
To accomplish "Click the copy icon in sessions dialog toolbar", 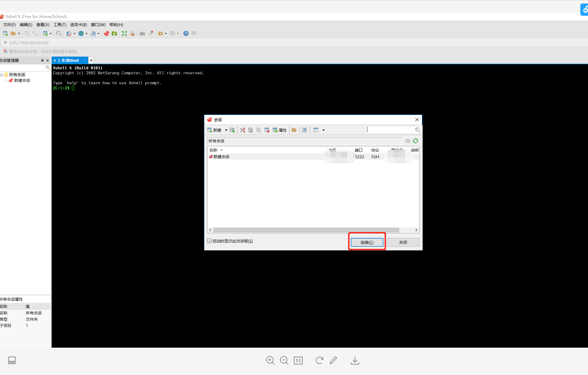I will [x=251, y=130].
